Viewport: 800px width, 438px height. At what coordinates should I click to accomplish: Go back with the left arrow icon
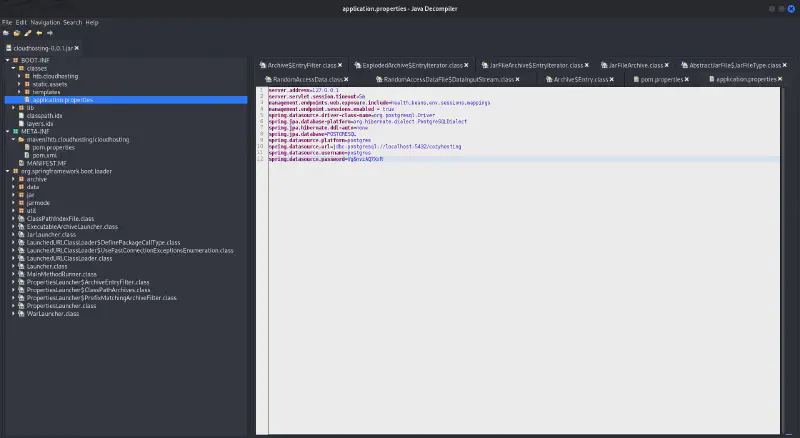point(38,32)
